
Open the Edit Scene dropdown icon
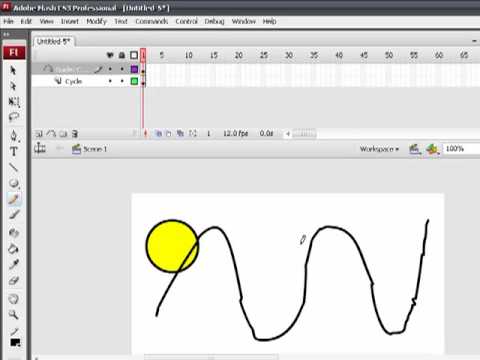coord(414,149)
